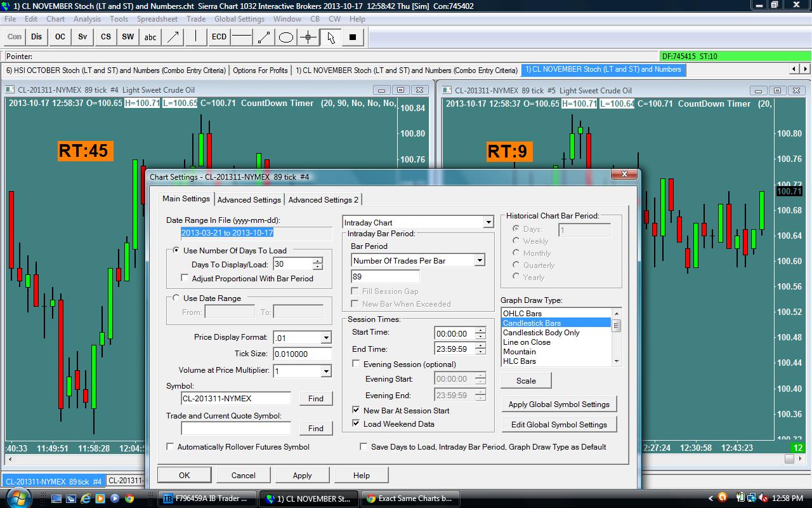
Task: Click the black square stop tool
Action: point(353,37)
